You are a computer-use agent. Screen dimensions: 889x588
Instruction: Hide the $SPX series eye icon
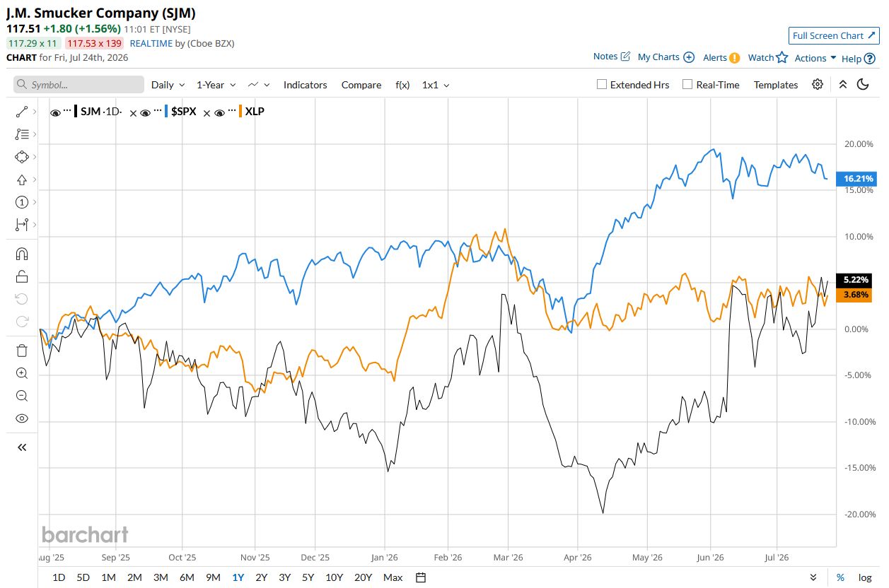[145, 112]
